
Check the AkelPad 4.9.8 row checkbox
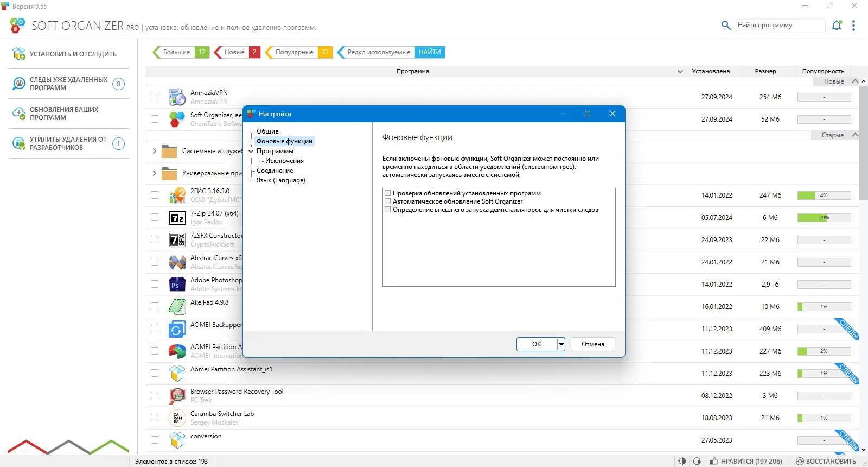tap(155, 307)
